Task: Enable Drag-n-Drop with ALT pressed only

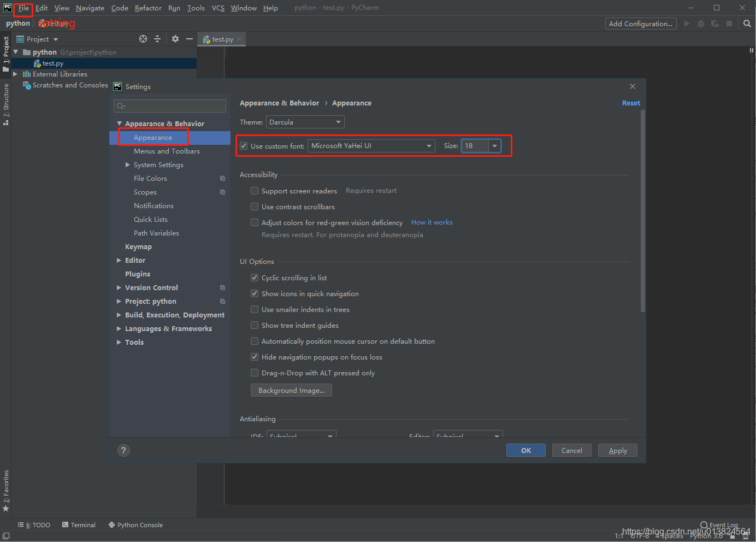Action: [x=255, y=373]
